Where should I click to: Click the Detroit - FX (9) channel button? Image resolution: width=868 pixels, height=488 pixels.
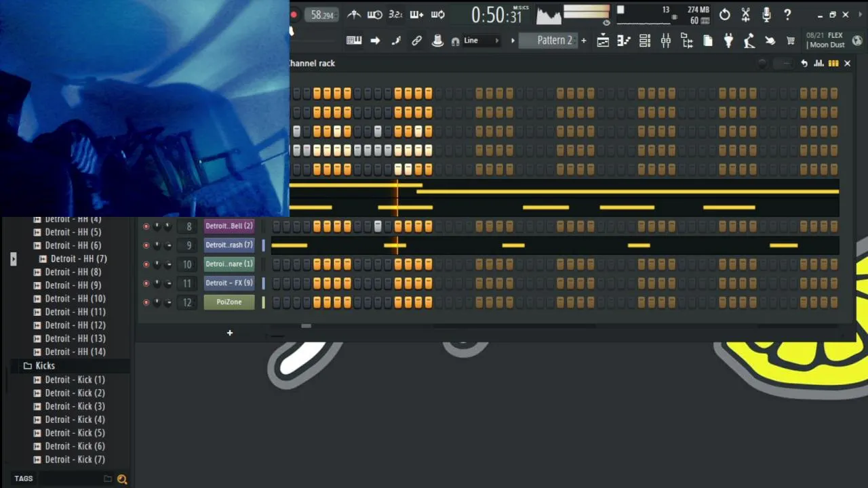(x=229, y=283)
